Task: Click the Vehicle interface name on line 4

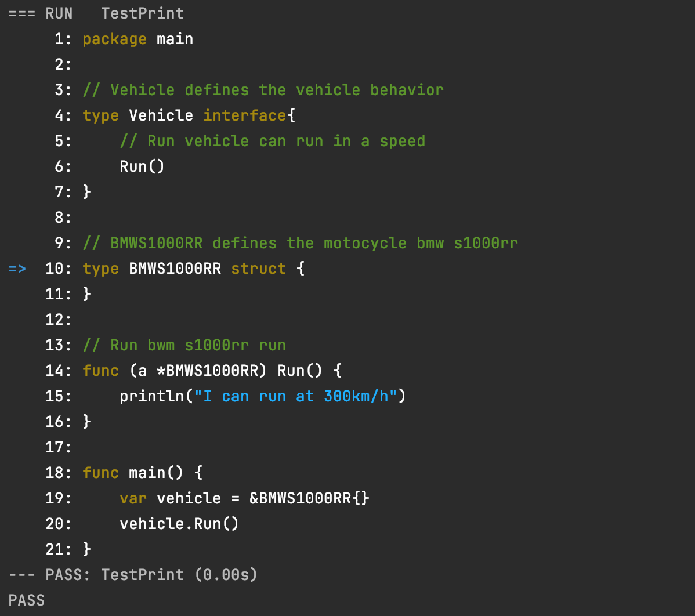Action: (x=161, y=115)
